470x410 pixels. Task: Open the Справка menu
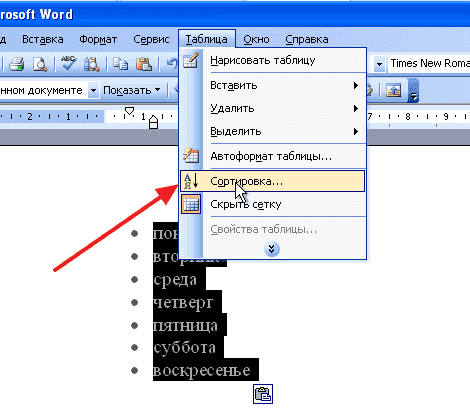pos(307,39)
